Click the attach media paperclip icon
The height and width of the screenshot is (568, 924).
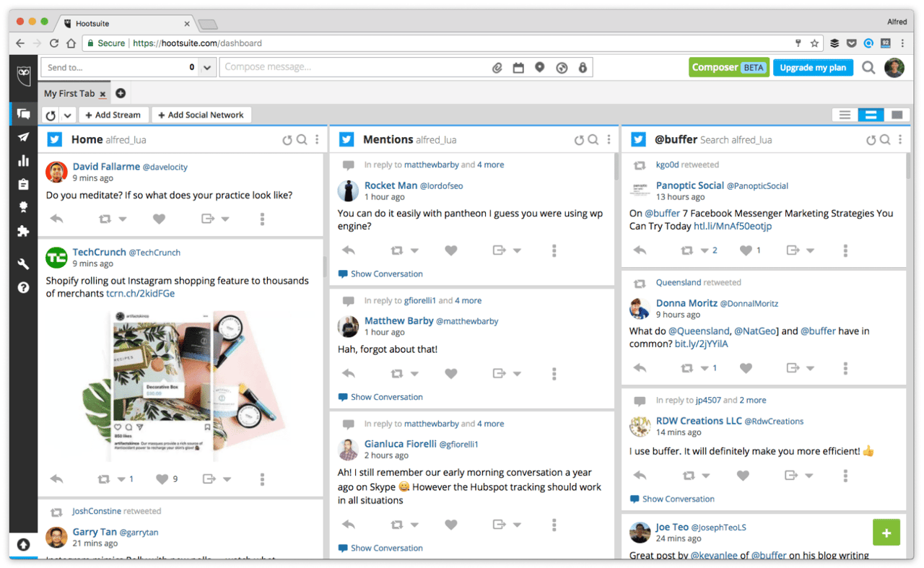coord(497,68)
